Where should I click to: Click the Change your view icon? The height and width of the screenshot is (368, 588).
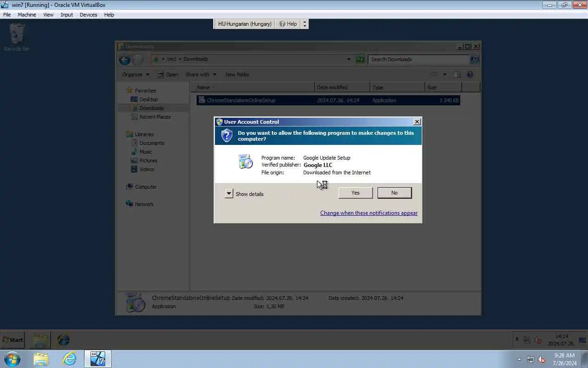[434, 75]
